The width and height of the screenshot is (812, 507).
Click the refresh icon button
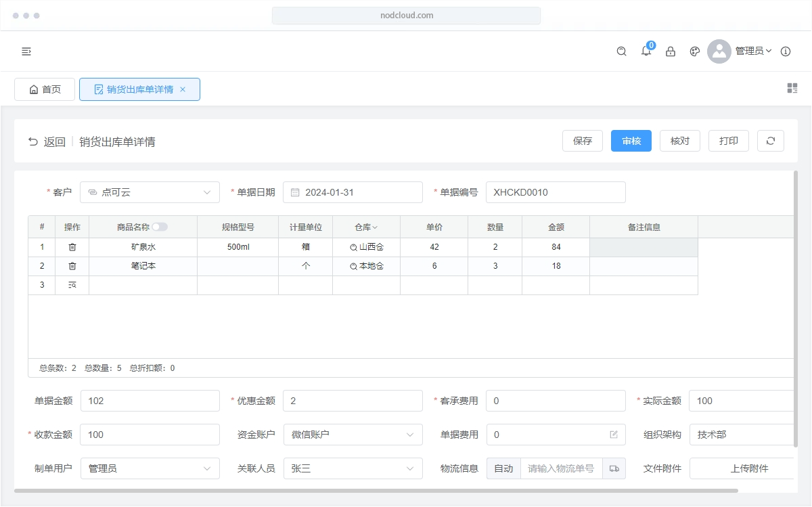[770, 141]
